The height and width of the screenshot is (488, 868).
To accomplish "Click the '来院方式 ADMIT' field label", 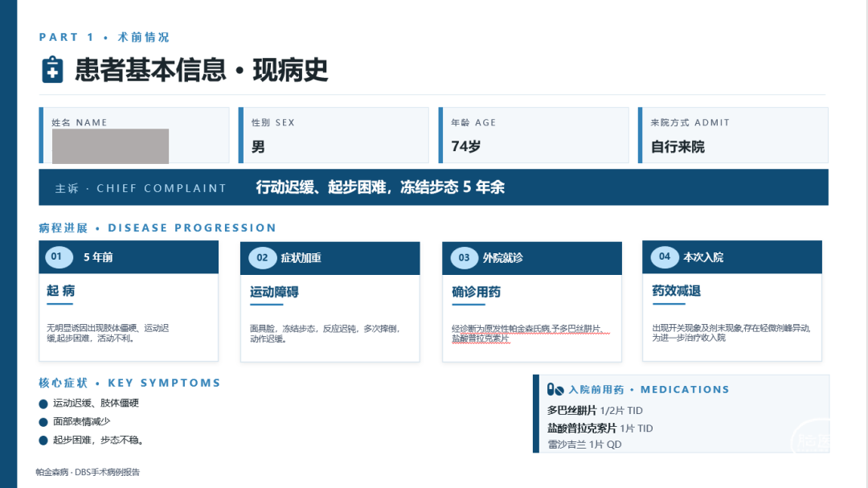I will click(690, 122).
